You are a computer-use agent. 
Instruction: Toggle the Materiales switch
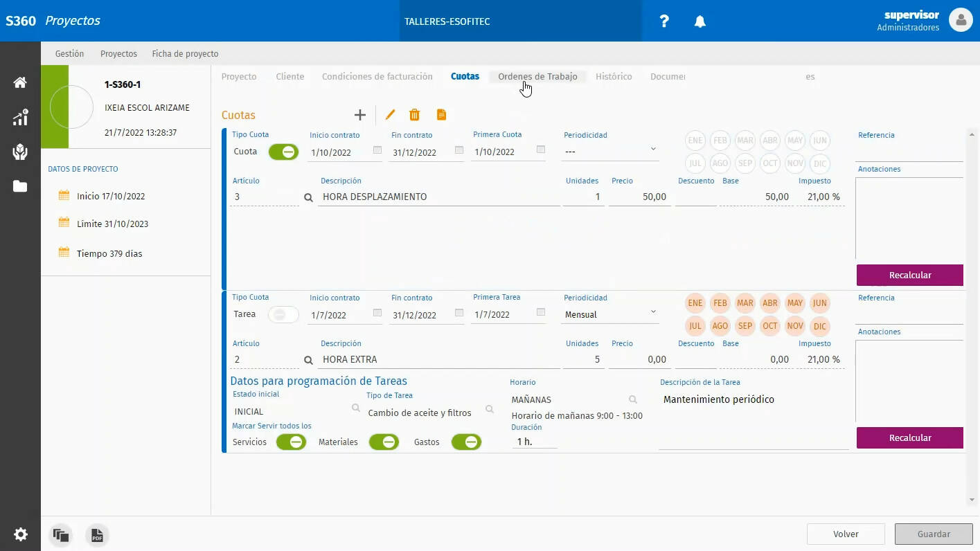pos(384,442)
